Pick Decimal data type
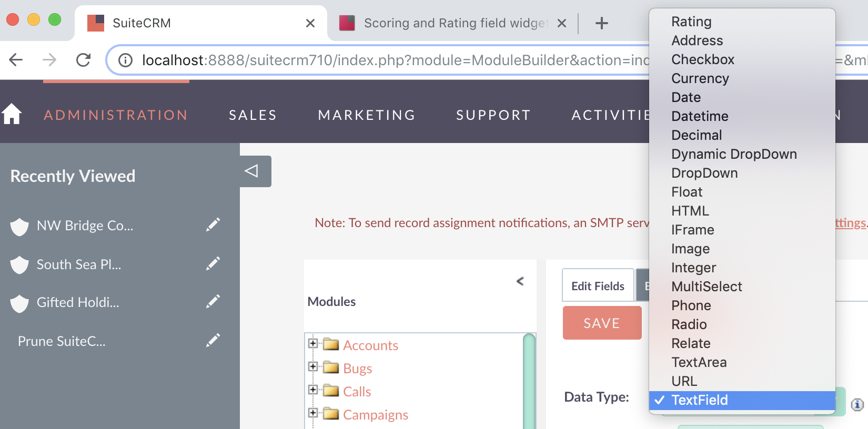868x429 pixels. pos(742,135)
